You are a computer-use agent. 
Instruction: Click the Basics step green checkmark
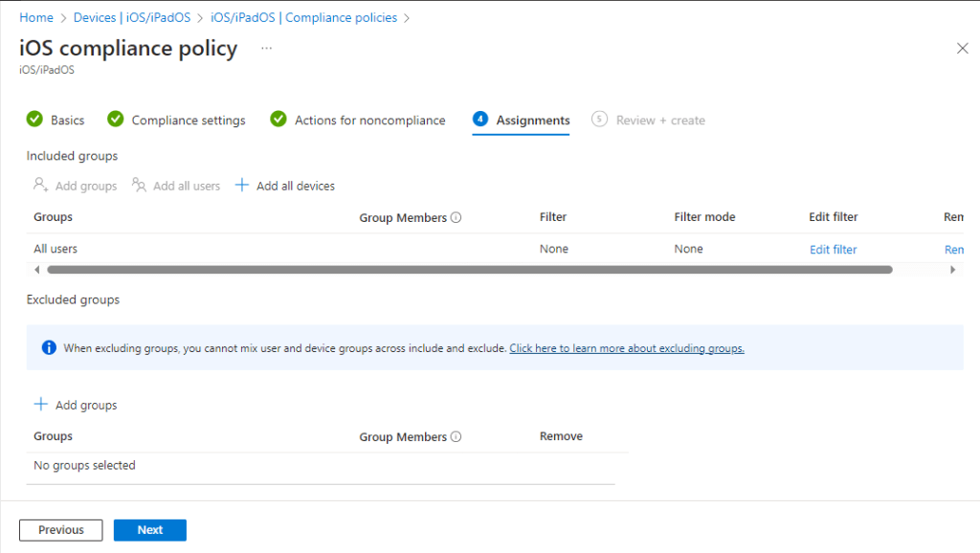coord(34,120)
